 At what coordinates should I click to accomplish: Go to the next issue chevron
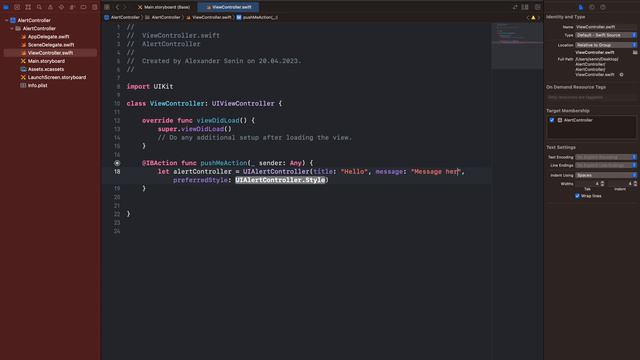pos(539,18)
